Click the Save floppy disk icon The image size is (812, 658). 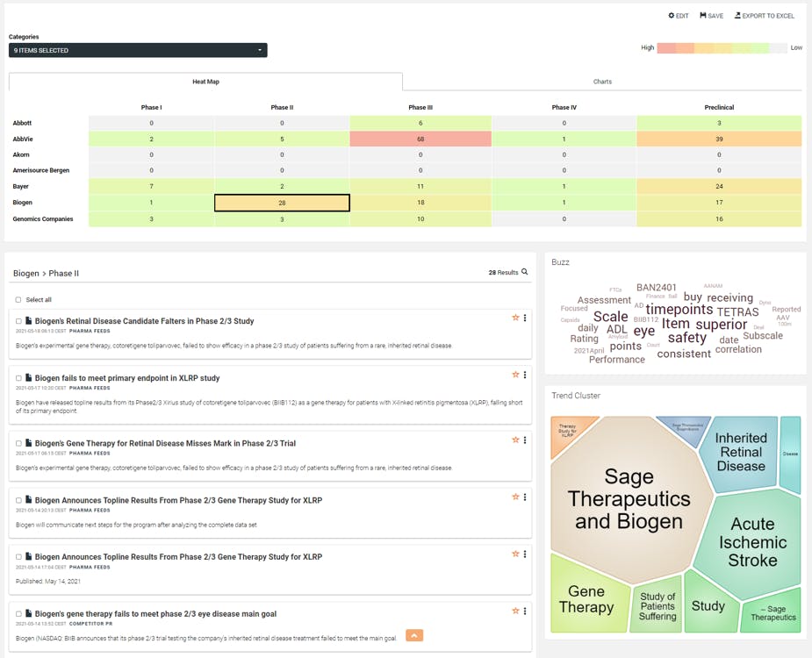[x=703, y=16]
